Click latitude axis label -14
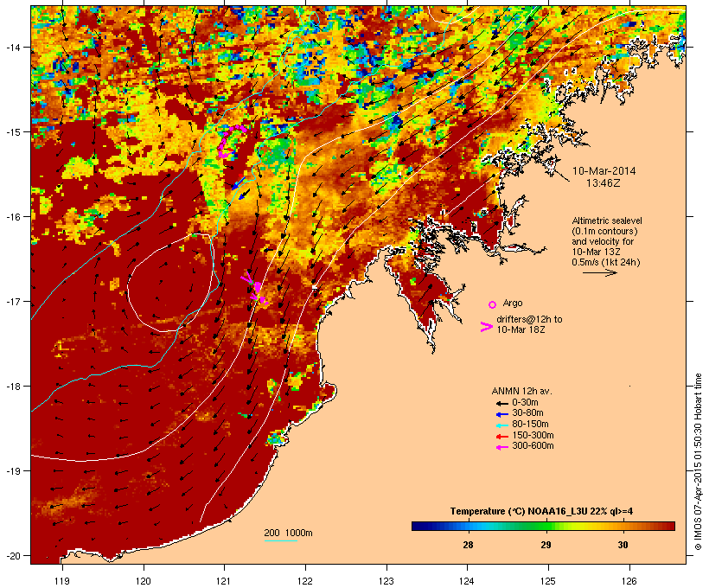Viewport: 709px width, 588px height. (12, 47)
